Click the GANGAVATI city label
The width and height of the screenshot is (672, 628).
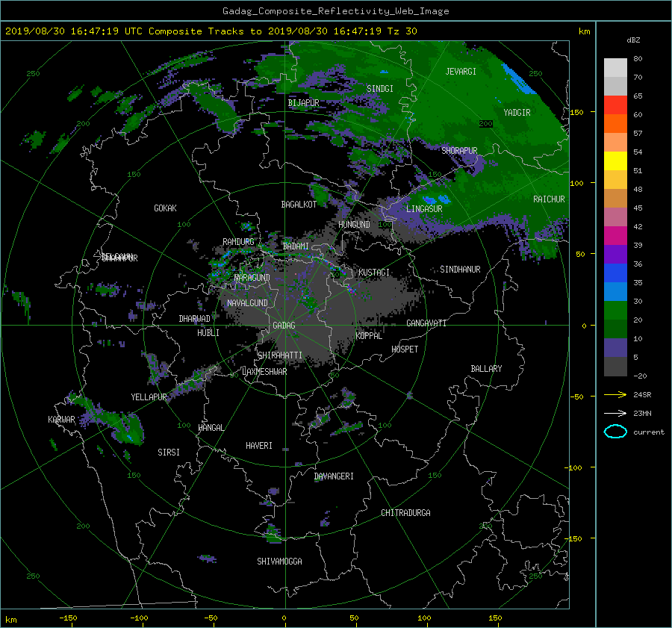[426, 323]
